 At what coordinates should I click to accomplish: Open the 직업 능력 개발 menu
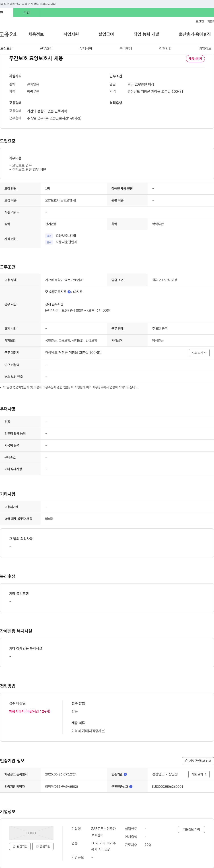pos(146,34)
